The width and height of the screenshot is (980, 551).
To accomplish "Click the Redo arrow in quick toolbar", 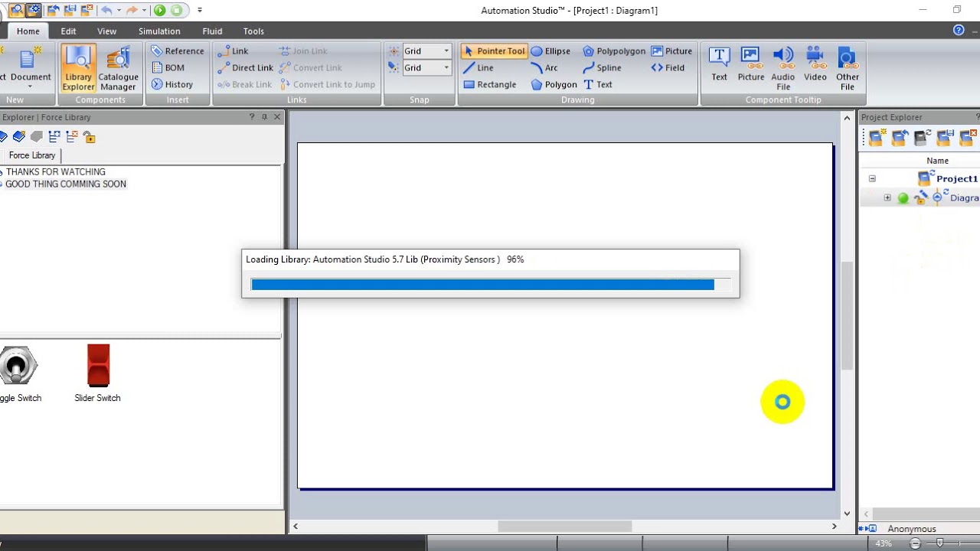I will [132, 10].
